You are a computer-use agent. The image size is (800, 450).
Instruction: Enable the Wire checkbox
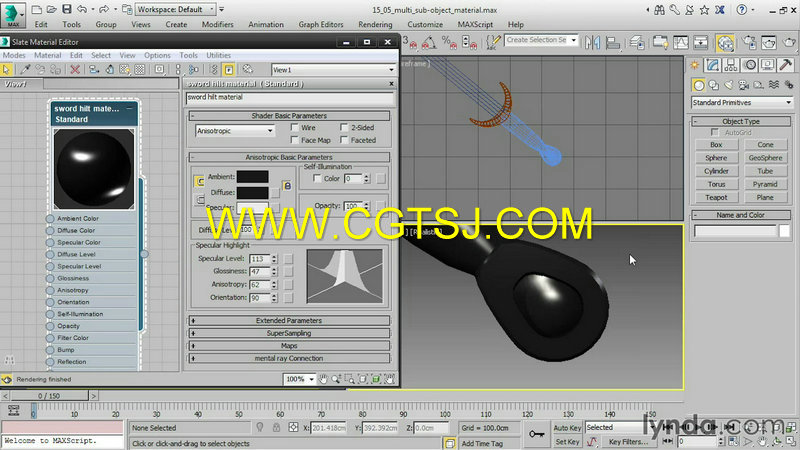tap(294, 127)
